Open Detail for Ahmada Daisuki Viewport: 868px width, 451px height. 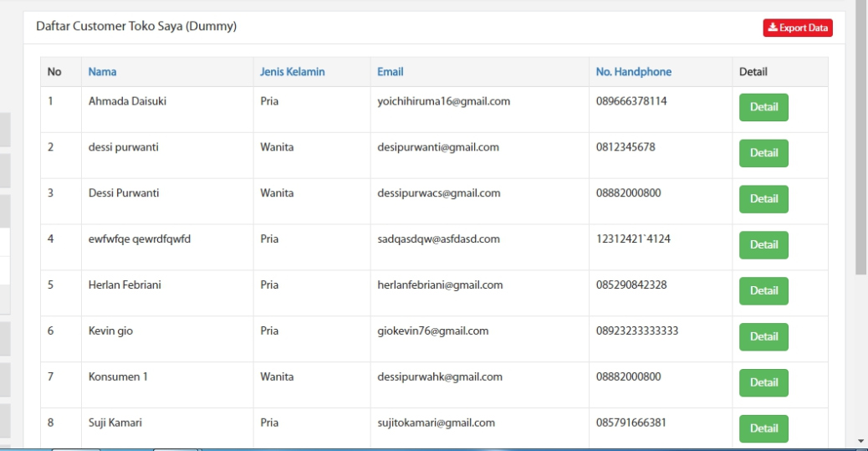click(x=763, y=107)
